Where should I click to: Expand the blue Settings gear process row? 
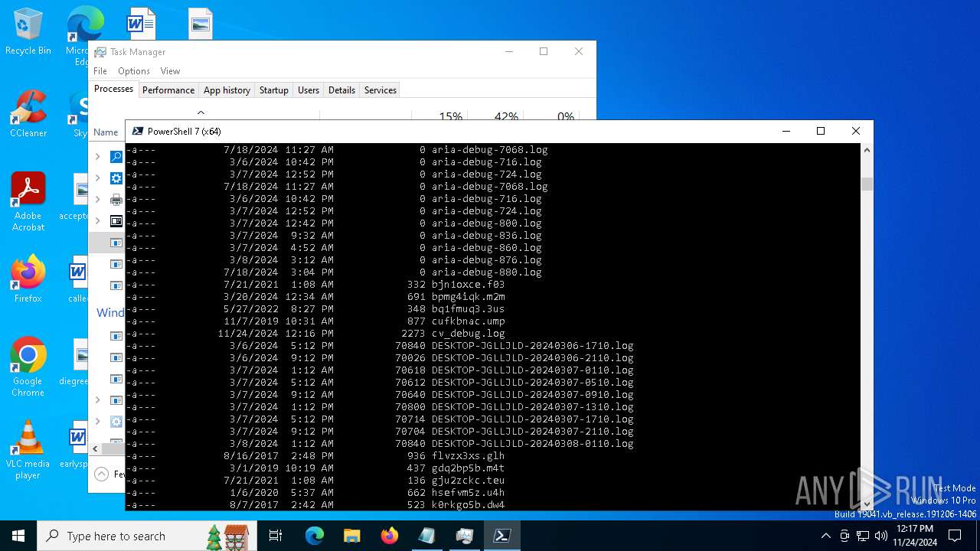(x=97, y=178)
